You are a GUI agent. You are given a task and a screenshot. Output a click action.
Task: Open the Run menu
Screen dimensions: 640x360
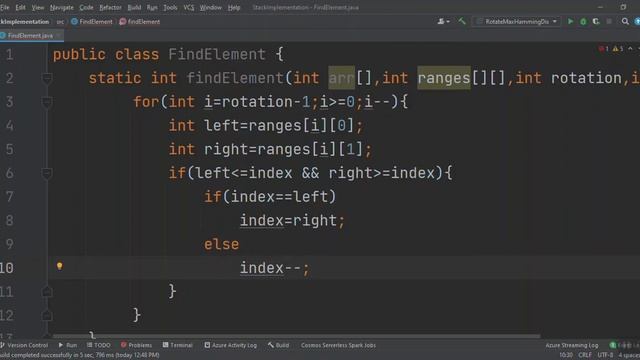point(152,7)
